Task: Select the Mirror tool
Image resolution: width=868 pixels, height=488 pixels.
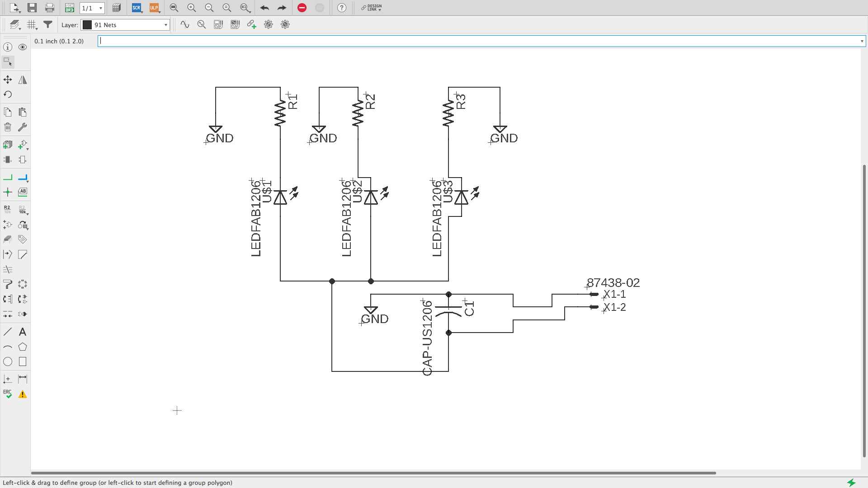Action: coord(23,80)
